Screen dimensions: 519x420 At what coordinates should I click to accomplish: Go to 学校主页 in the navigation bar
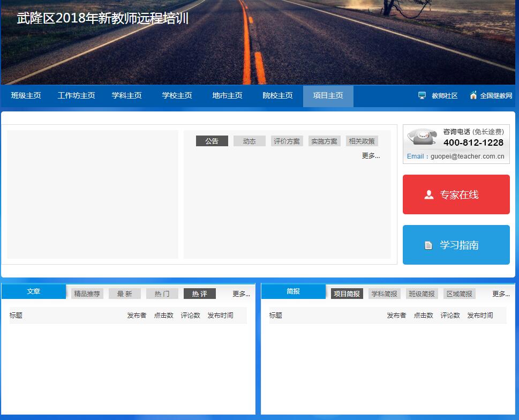pyautogui.click(x=177, y=96)
